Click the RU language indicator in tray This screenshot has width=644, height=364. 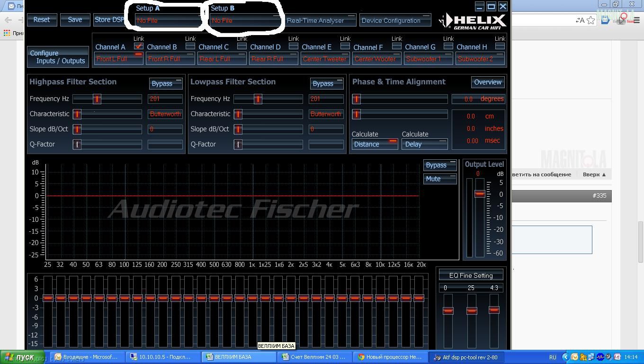click(553, 357)
